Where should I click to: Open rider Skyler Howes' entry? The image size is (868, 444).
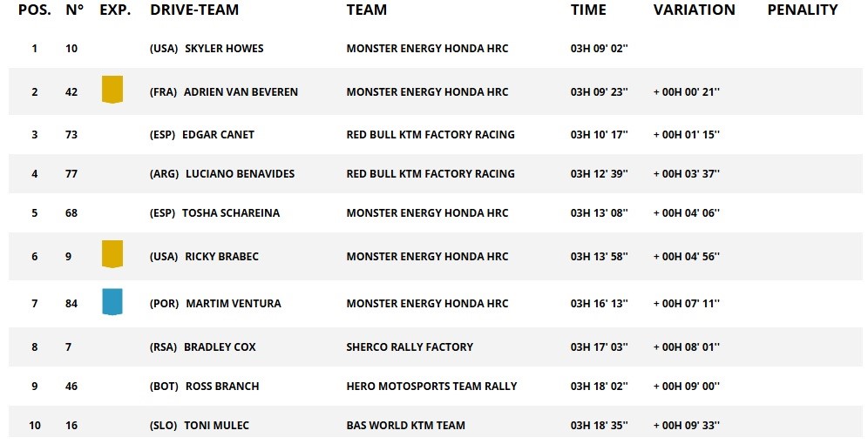(x=224, y=49)
